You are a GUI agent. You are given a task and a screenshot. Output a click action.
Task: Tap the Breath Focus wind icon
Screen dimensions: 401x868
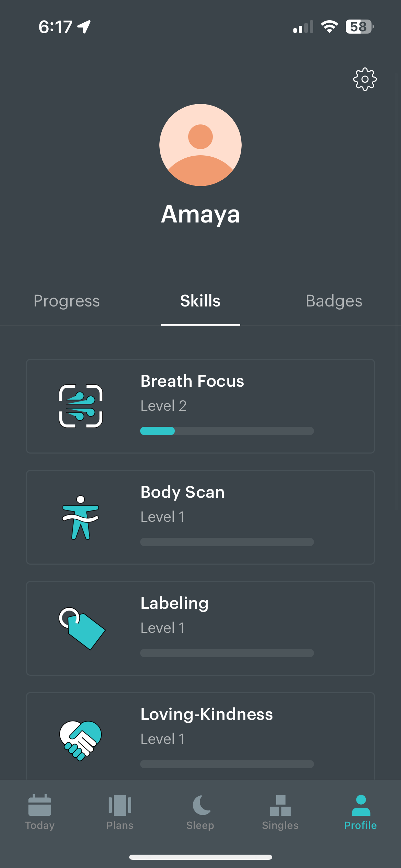[81, 406]
